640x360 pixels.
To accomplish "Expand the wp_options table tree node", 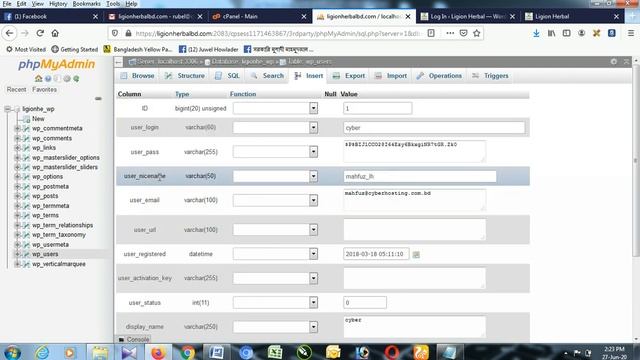I will click(18, 177).
